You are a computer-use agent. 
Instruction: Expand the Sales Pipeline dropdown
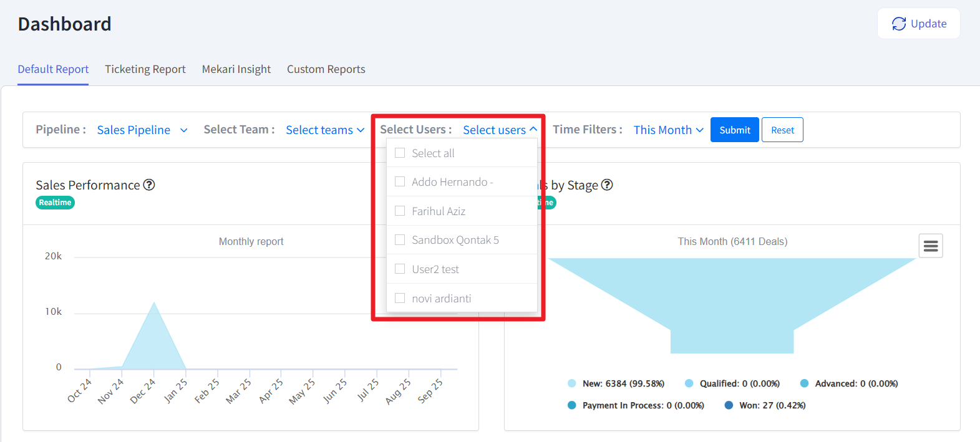(142, 130)
